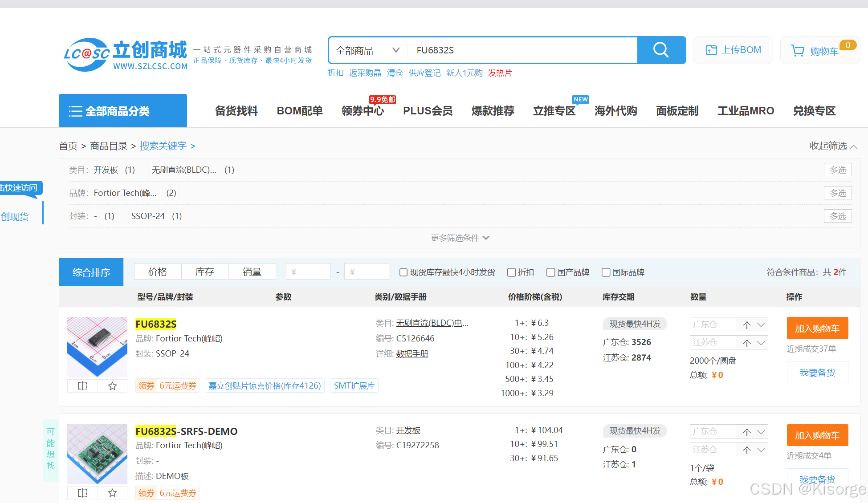Click the 供应登记 quick link

click(x=425, y=73)
